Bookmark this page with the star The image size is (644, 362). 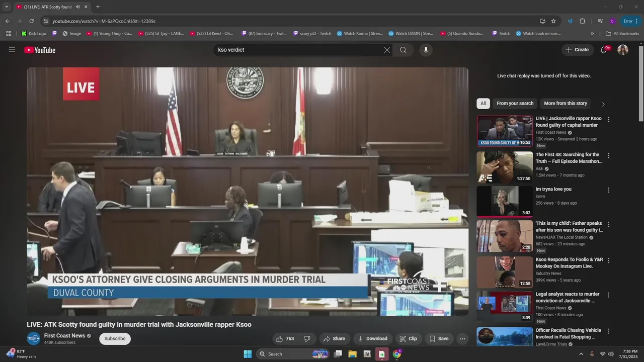click(553, 21)
